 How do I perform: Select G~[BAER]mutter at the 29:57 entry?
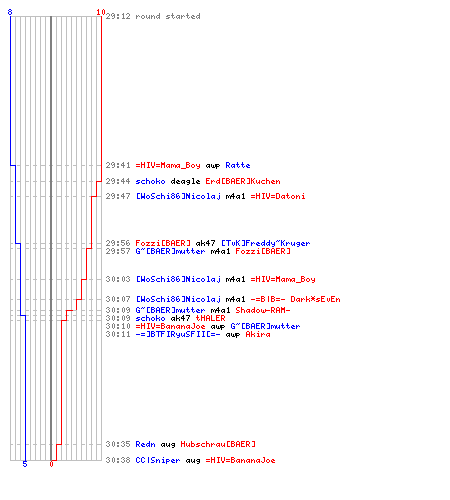[x=170, y=251]
